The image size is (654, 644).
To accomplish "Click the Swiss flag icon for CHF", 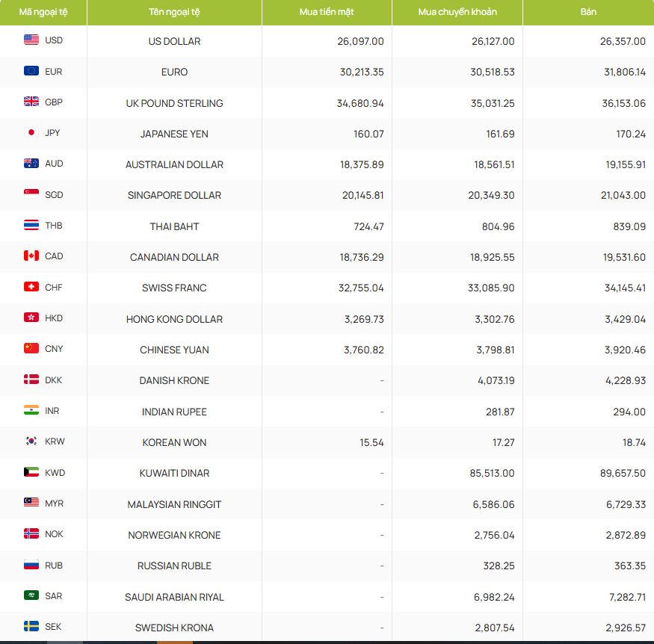I will (31, 287).
